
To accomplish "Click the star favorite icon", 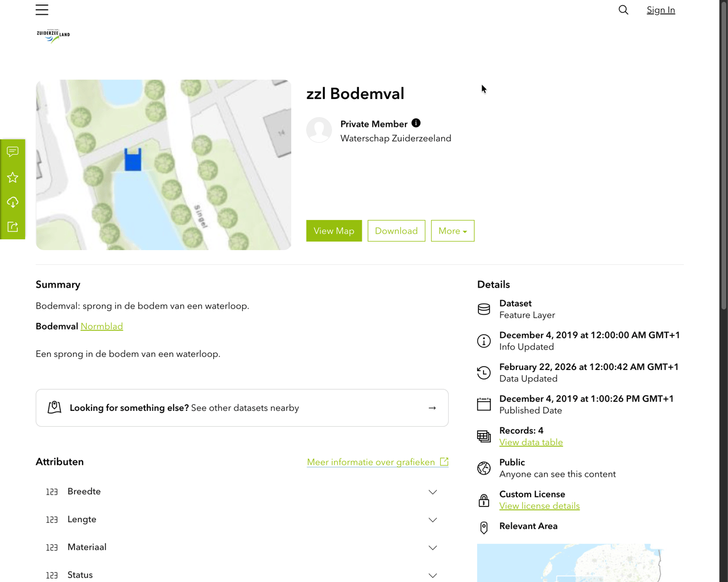I will point(13,178).
